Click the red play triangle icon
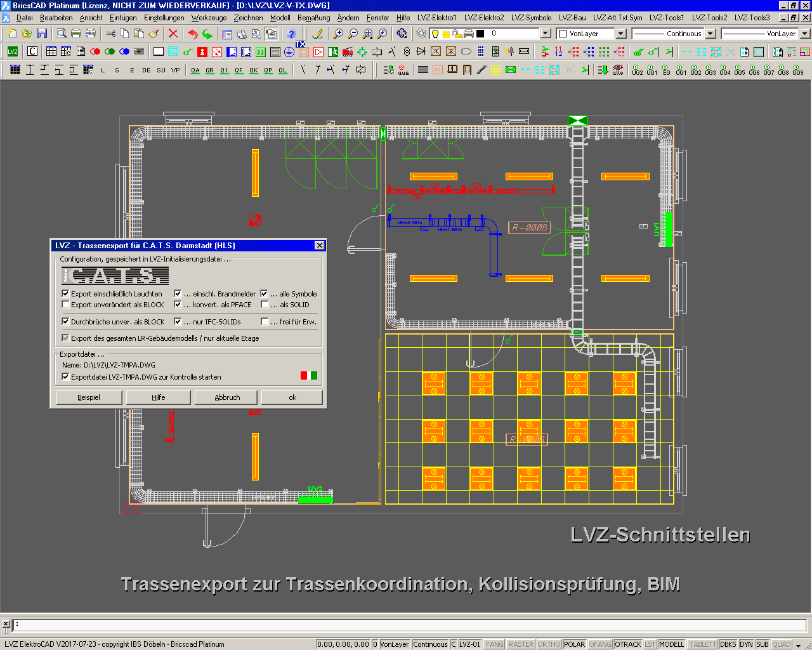Viewport: 812px width, 650px height. coord(318,51)
